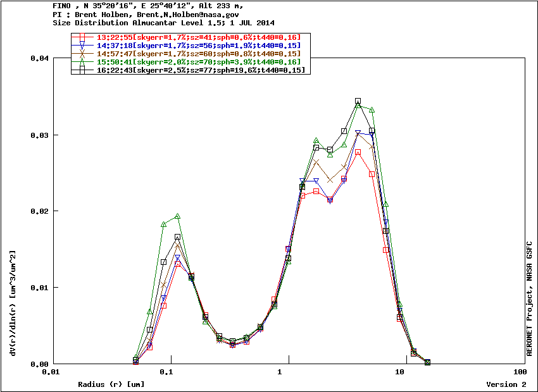This screenshot has height=392, width=538.
Task: Select the 16:22:43 black legend entry text
Action: coord(201,70)
